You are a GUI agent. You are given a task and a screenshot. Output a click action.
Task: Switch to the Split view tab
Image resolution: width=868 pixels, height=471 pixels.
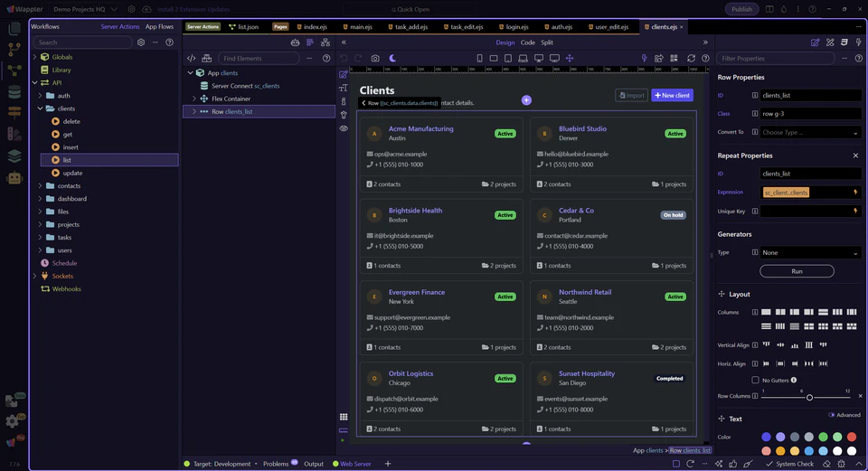click(x=547, y=42)
